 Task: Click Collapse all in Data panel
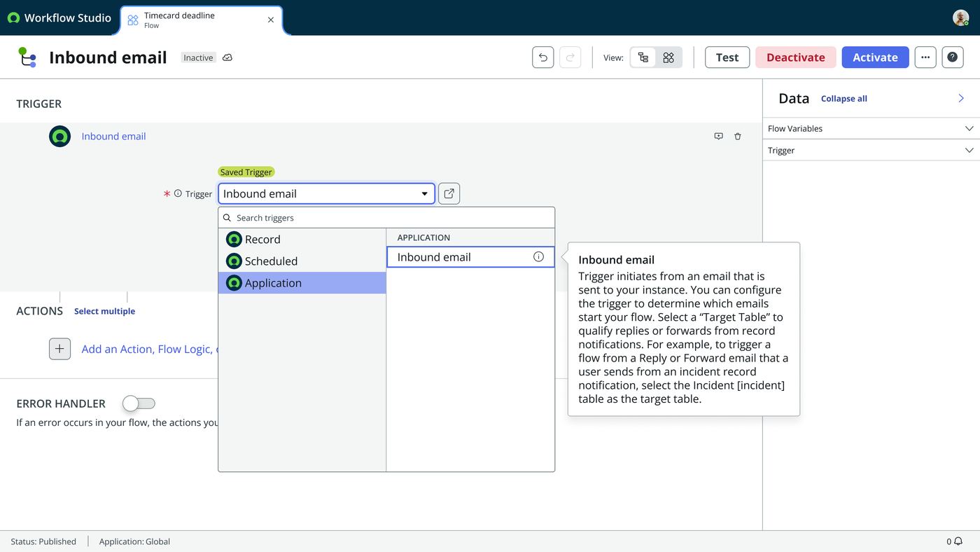844,99
